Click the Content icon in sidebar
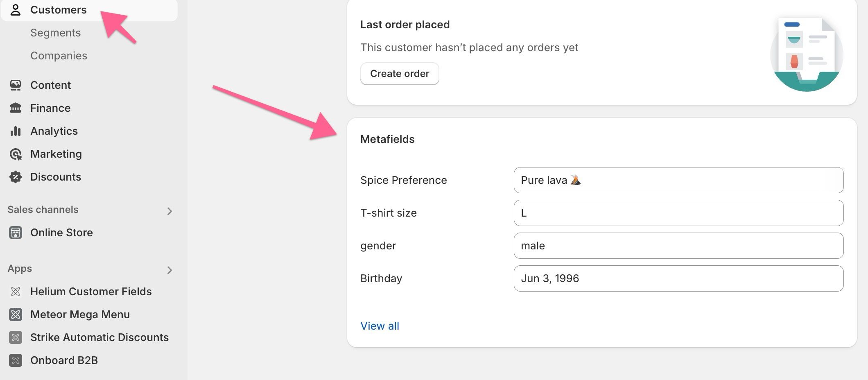The width and height of the screenshot is (868, 380). click(x=16, y=85)
